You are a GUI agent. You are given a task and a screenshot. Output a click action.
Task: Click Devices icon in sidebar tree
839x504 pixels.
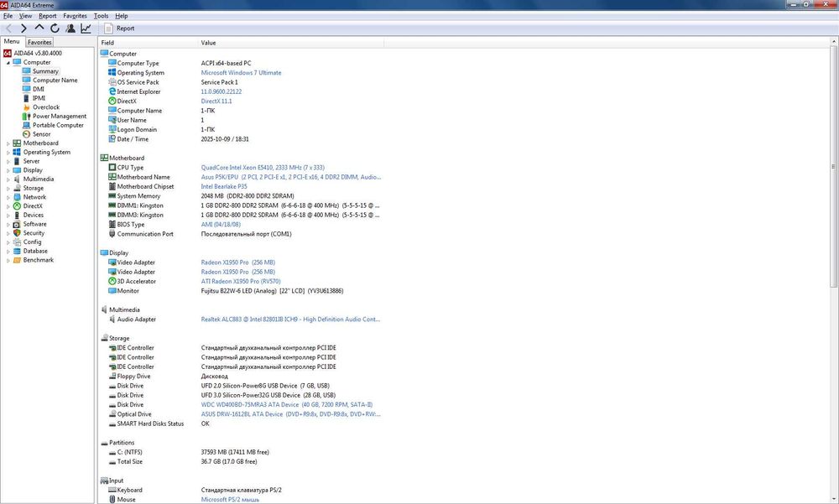tap(17, 215)
